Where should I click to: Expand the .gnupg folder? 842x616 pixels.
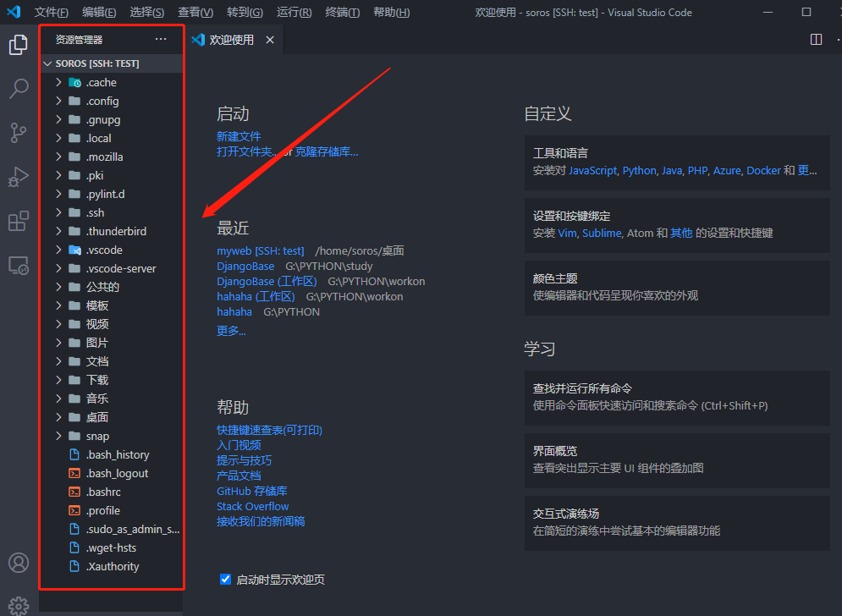click(58, 120)
